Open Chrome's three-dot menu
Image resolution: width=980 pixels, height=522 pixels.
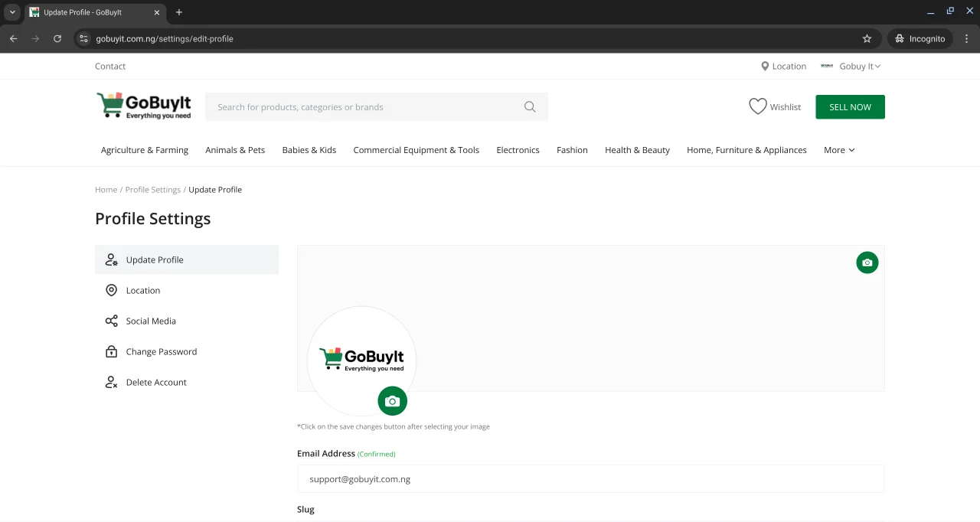coord(966,39)
